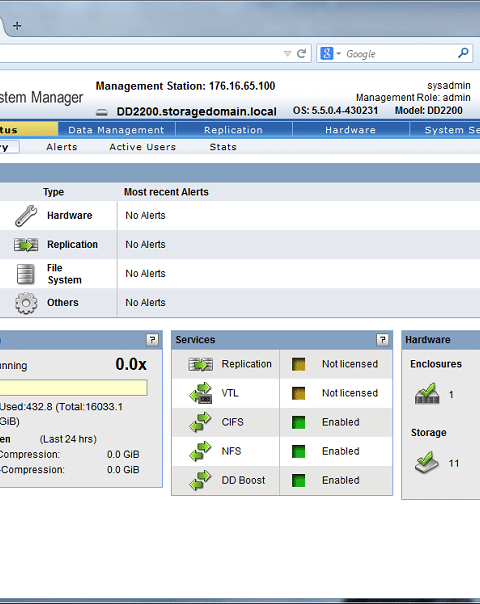The width and height of the screenshot is (480, 604).
Task: Reload the page with the refresh icon
Action: [302, 54]
